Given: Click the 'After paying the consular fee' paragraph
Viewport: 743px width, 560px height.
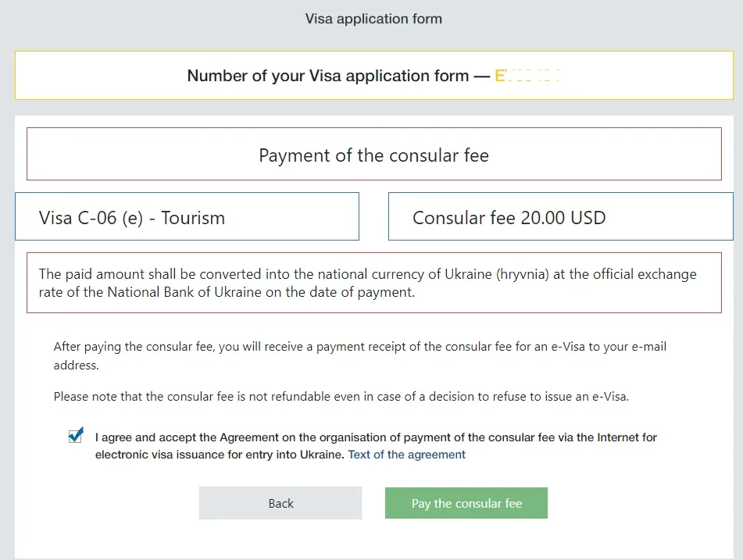Looking at the screenshot, I should 360,356.
